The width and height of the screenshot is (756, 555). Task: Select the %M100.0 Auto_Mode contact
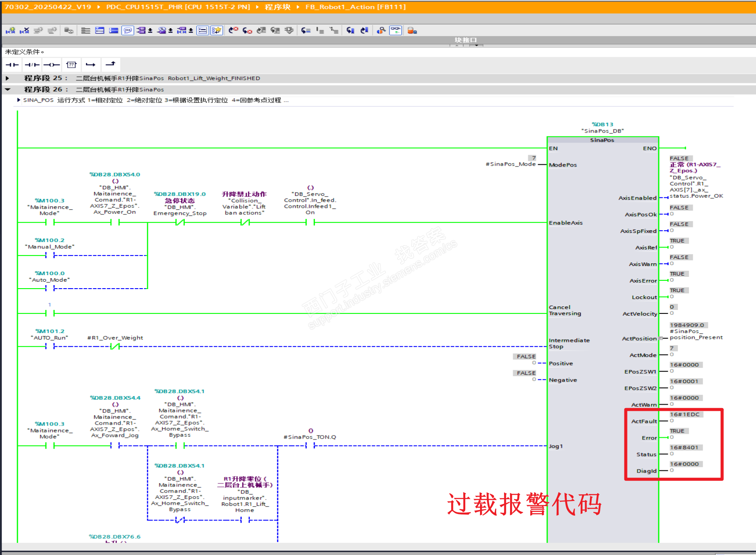(x=50, y=288)
